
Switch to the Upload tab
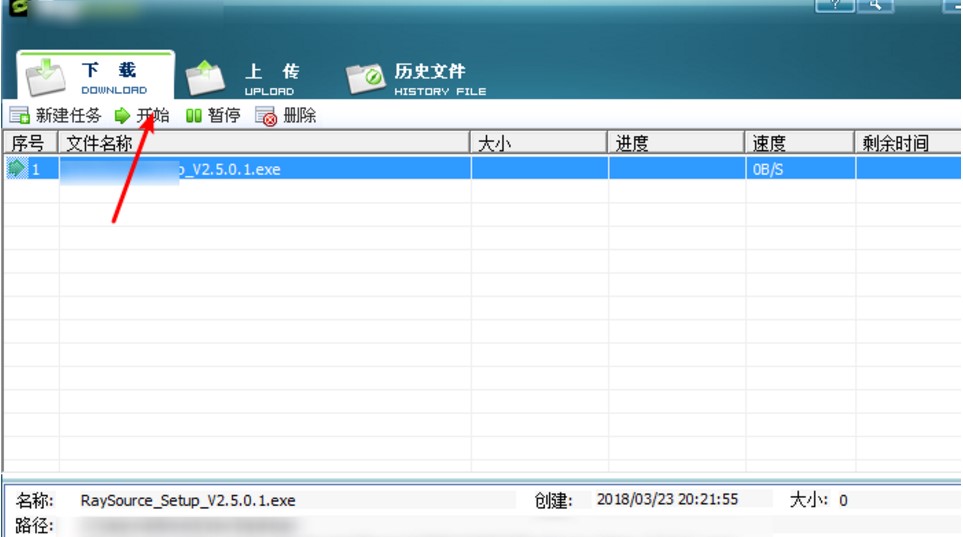pos(243,79)
